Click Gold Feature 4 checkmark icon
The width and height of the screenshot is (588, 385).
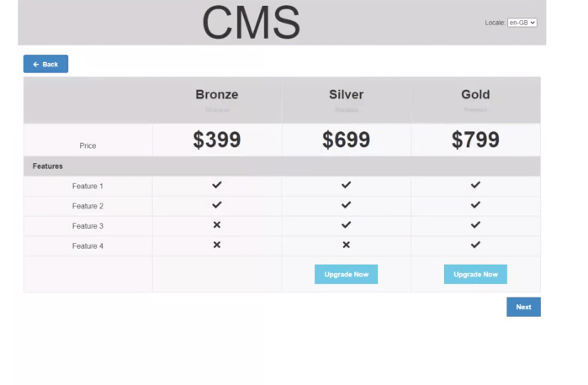point(475,245)
